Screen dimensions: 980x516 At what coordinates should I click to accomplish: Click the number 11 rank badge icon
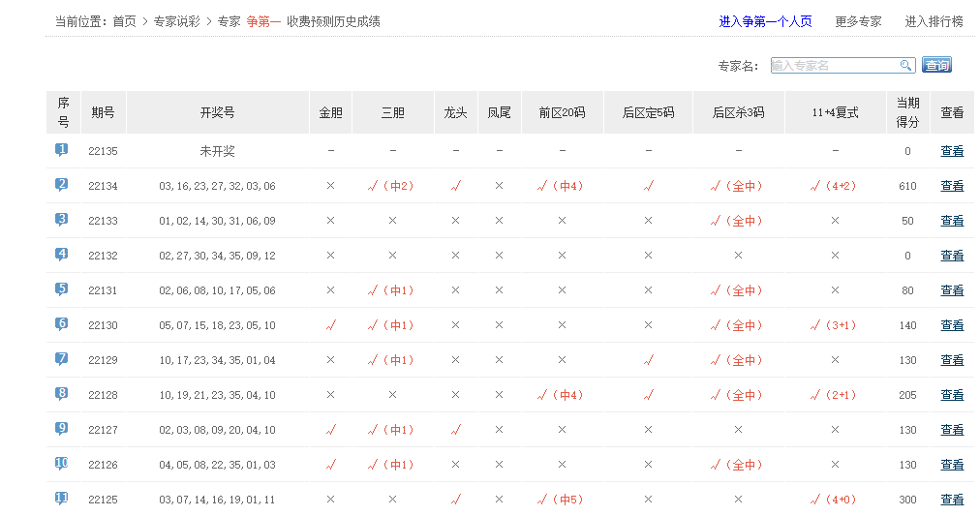click(x=62, y=499)
